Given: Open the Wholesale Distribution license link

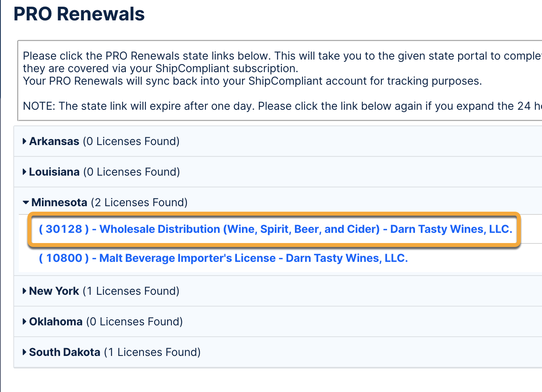Looking at the screenshot, I should [275, 229].
